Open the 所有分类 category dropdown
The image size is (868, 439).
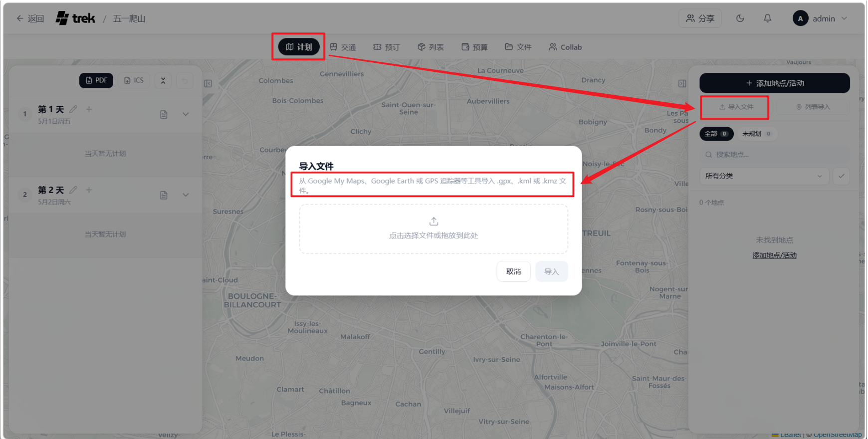pos(764,176)
